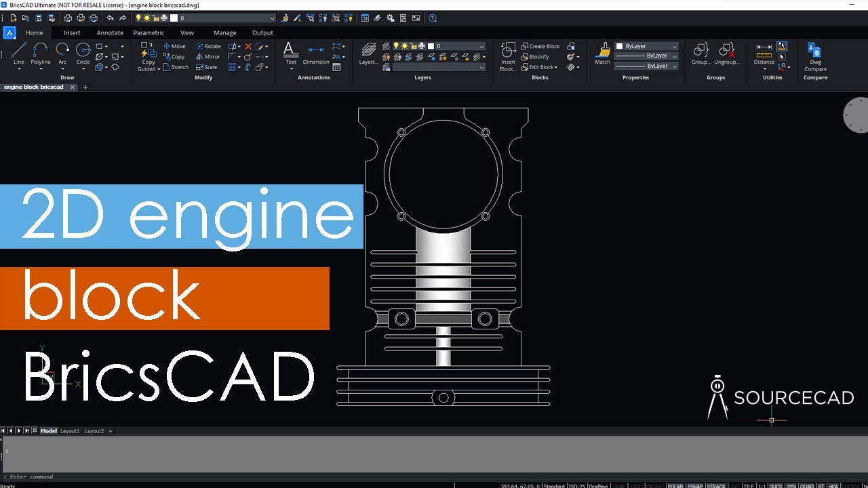Open the ribbon Layers panel layer dropdown

click(x=482, y=46)
